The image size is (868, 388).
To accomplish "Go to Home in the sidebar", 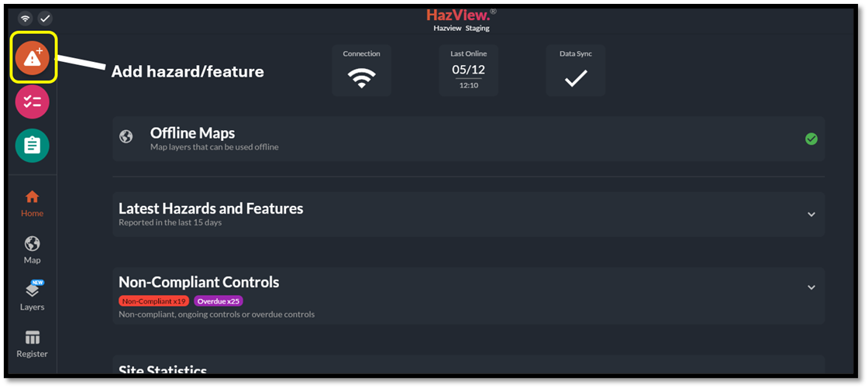I will pyautogui.click(x=33, y=204).
